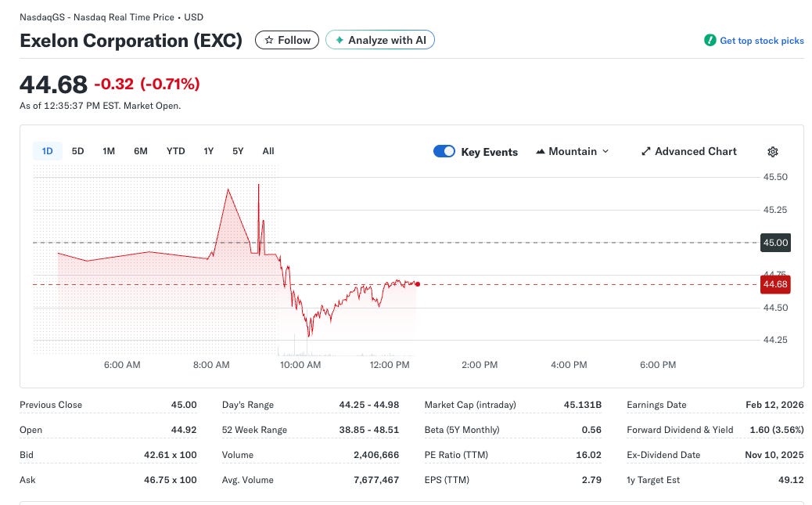Click the sparkle icon in Analyze with AI
Viewport: 812px width, 505px height.
(340, 40)
